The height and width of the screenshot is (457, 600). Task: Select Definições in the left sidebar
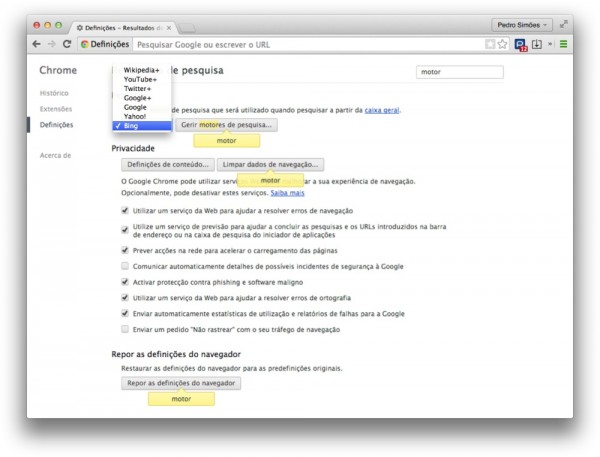[56, 125]
